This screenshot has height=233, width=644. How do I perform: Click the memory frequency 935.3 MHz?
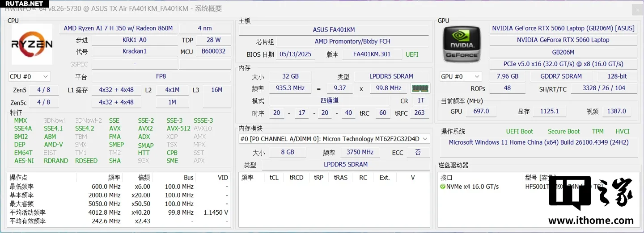(x=290, y=88)
